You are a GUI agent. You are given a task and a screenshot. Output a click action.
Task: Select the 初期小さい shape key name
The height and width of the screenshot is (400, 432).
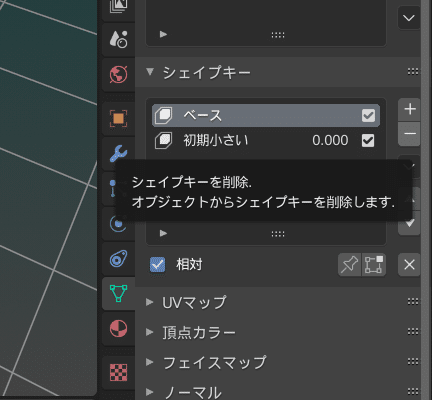(x=216, y=140)
